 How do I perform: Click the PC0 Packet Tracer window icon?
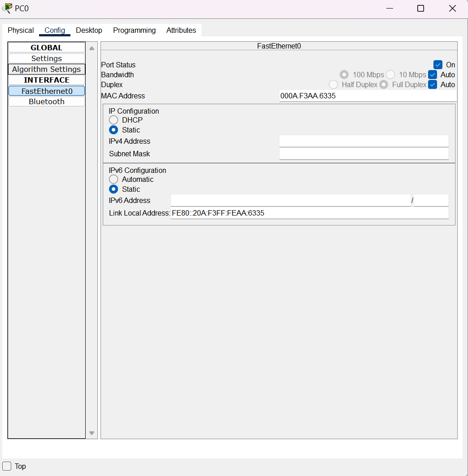click(7, 8)
